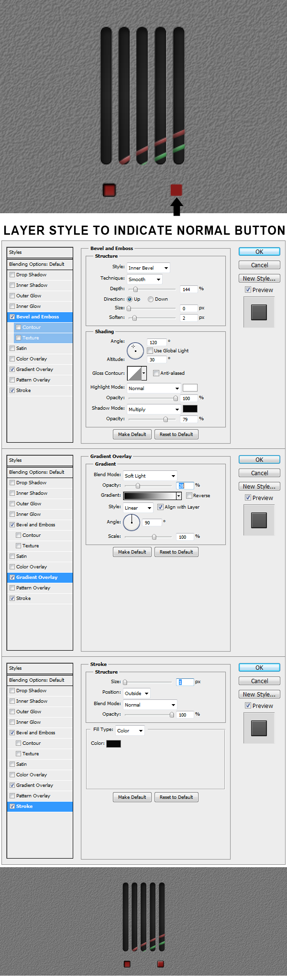Toggle Preview checkbox in the Stroke dialog

(x=248, y=706)
